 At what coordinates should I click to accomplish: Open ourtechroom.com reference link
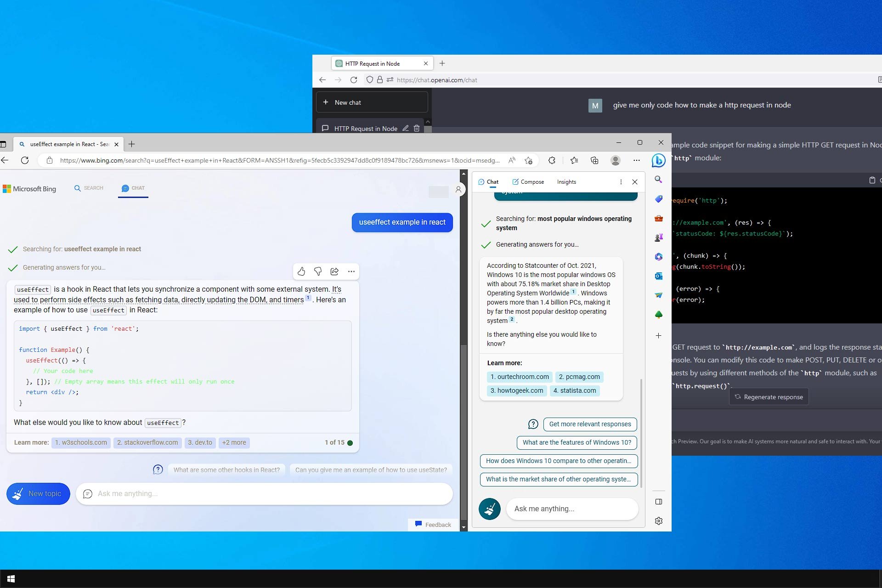520,377
